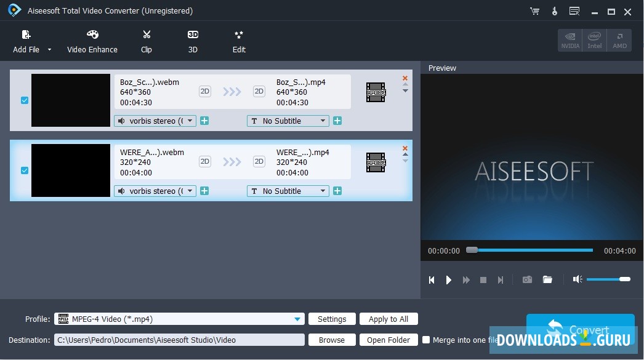
Task: Move the Boz_Sc file down
Action: (x=405, y=90)
